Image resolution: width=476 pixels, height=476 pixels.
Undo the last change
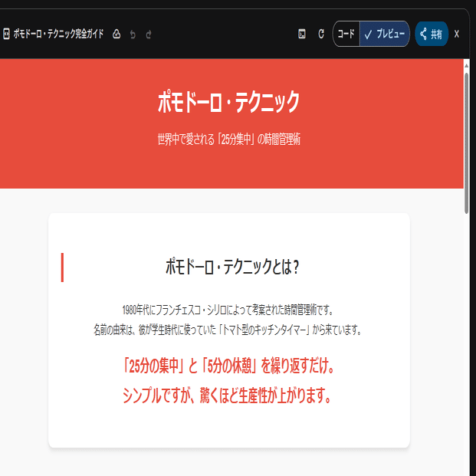point(133,34)
